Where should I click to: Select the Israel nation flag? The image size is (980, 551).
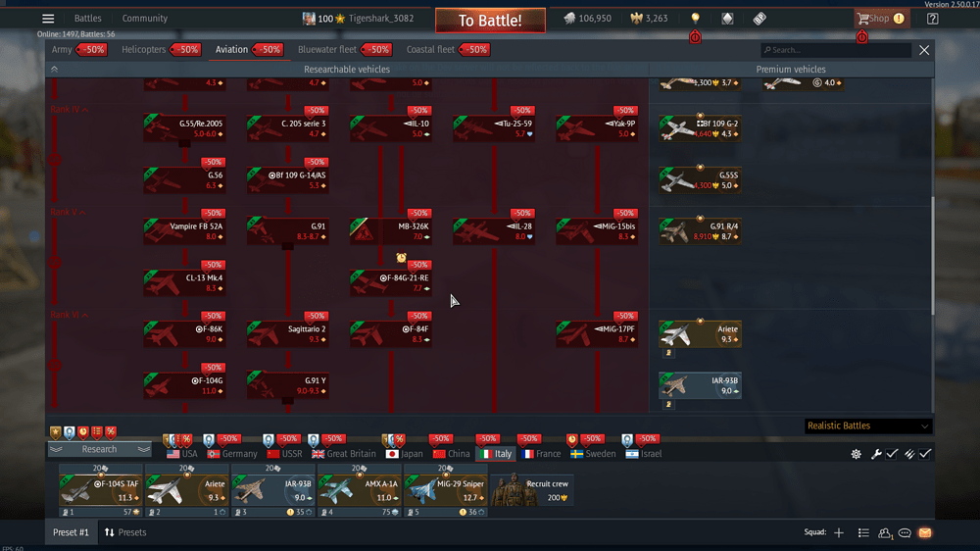coord(644,454)
